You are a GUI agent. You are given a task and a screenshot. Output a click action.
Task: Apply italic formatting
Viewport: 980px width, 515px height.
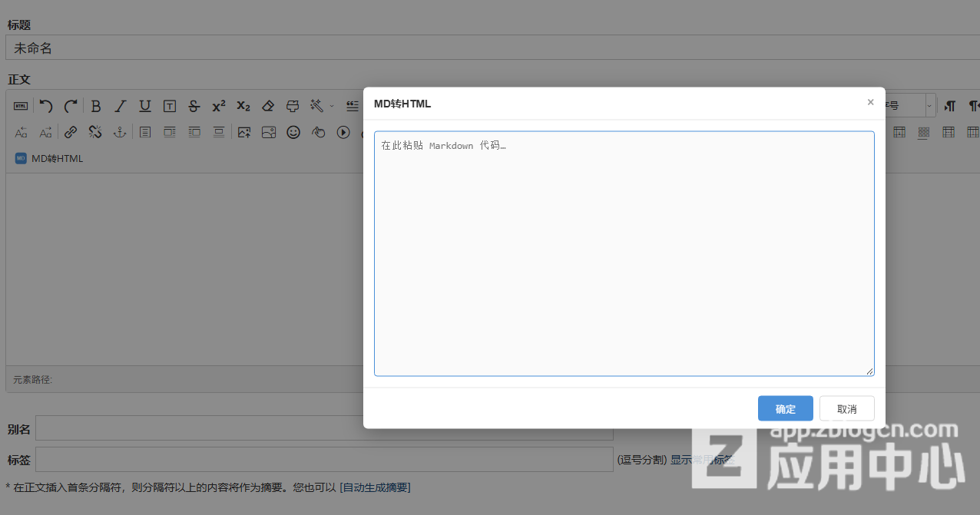pyautogui.click(x=121, y=106)
